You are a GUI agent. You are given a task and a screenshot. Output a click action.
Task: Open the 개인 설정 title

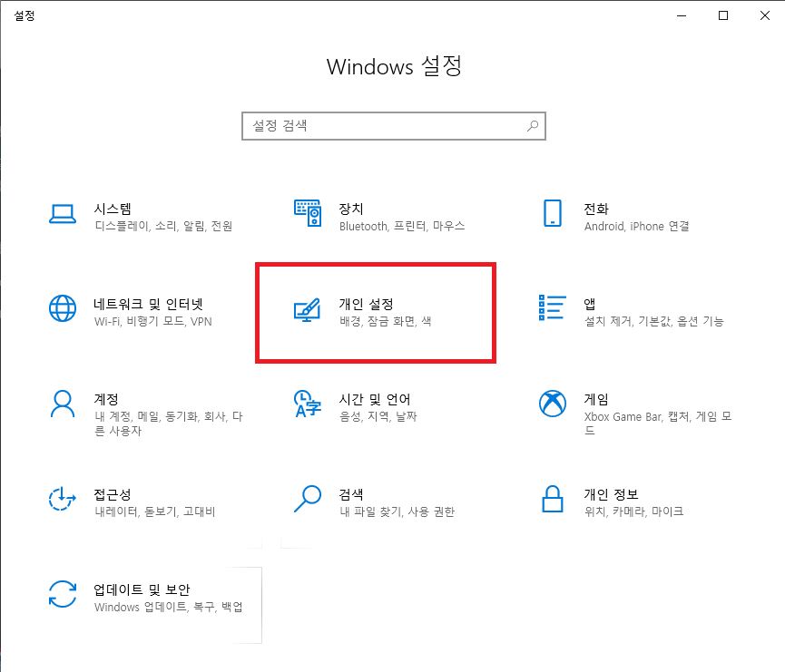[366, 304]
